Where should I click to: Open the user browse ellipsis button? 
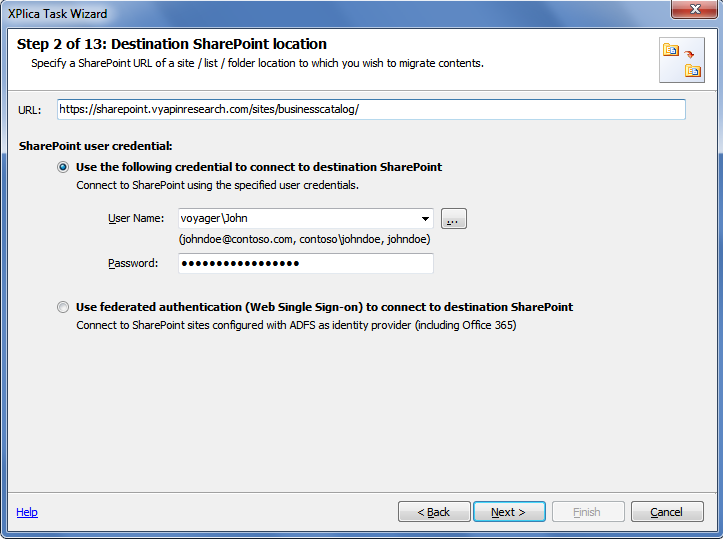tap(454, 219)
